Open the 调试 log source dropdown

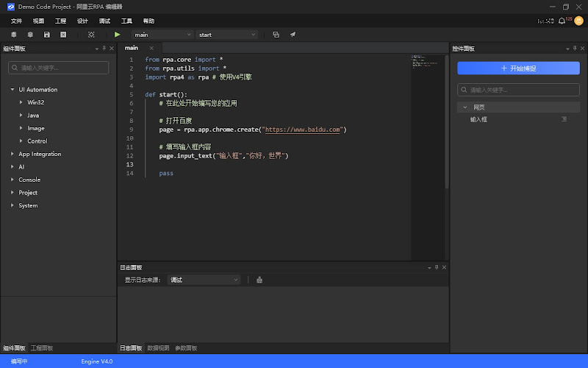tap(204, 280)
